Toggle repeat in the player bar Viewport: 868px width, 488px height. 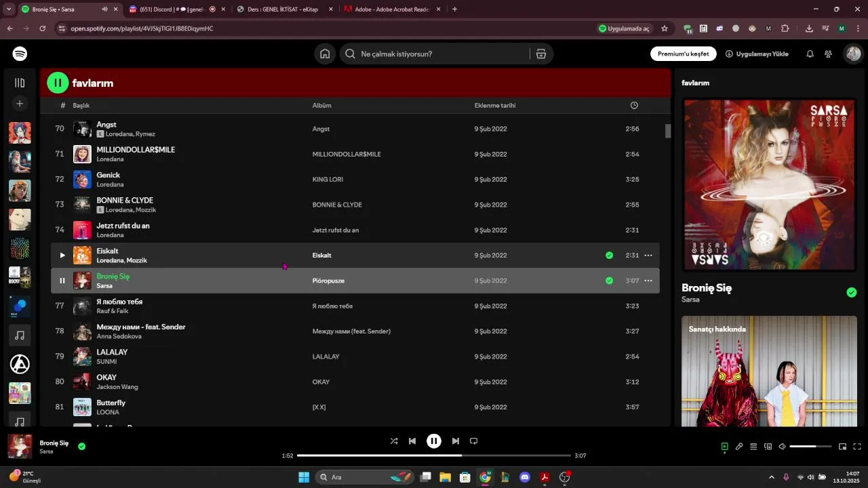[x=473, y=441]
